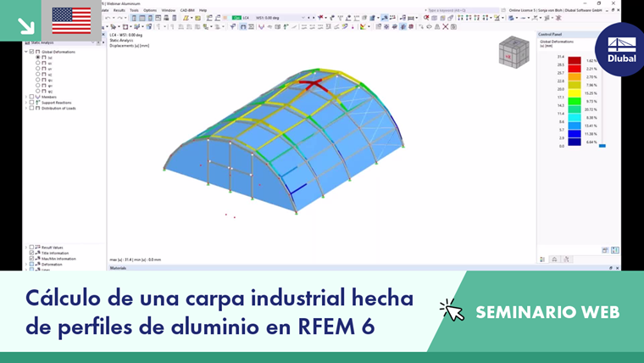Click the red sphere render icon
Screen dimensions: 644x363
click(411, 27)
